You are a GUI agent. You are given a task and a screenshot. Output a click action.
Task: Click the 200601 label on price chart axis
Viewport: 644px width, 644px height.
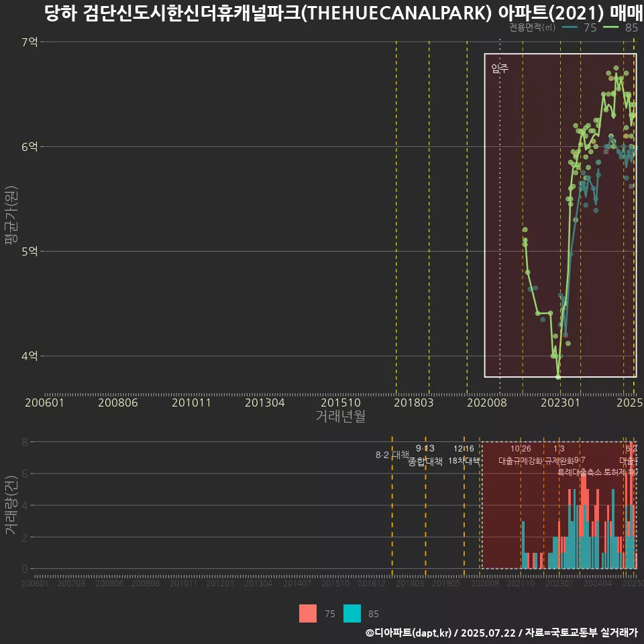pyautogui.click(x=44, y=402)
